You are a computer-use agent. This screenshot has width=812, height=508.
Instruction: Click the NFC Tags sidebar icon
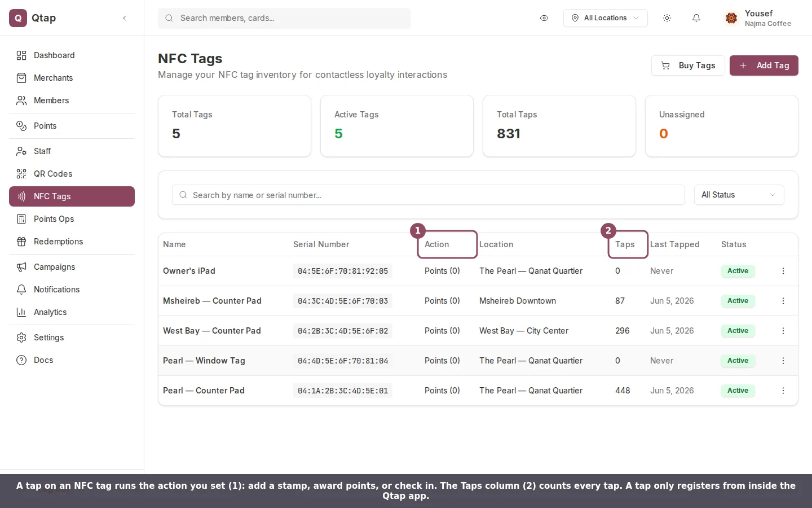[21, 196]
